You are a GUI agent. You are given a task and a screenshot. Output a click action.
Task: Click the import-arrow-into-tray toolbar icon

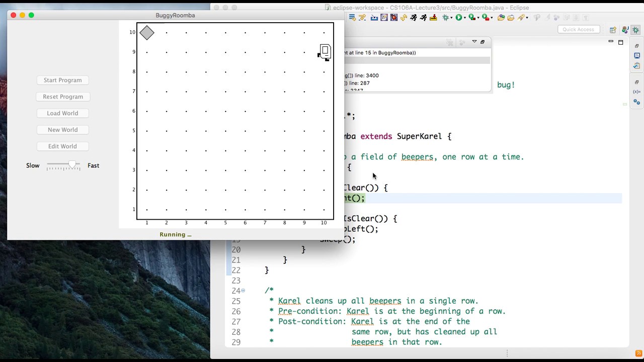coord(433,18)
